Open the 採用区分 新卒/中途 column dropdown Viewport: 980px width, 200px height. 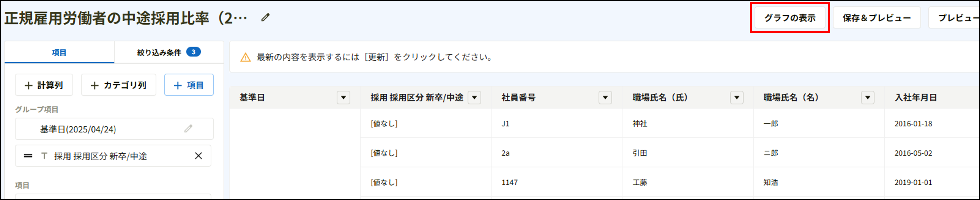click(475, 97)
